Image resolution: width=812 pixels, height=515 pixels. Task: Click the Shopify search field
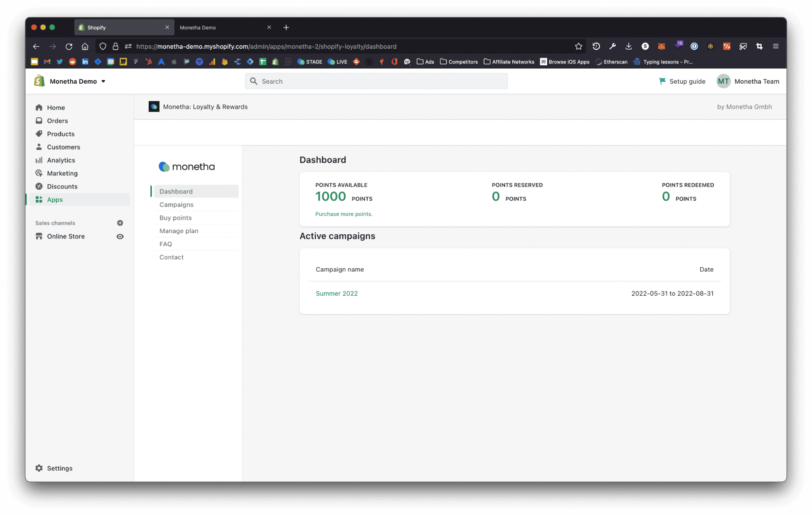pos(376,81)
